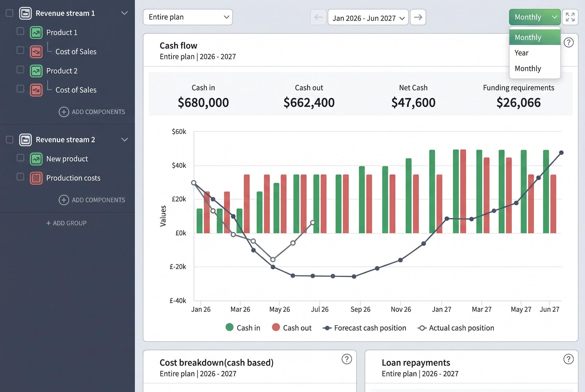Viewport: 585px width, 392px height.
Task: Select the New product checkbox
Action: [20, 158]
